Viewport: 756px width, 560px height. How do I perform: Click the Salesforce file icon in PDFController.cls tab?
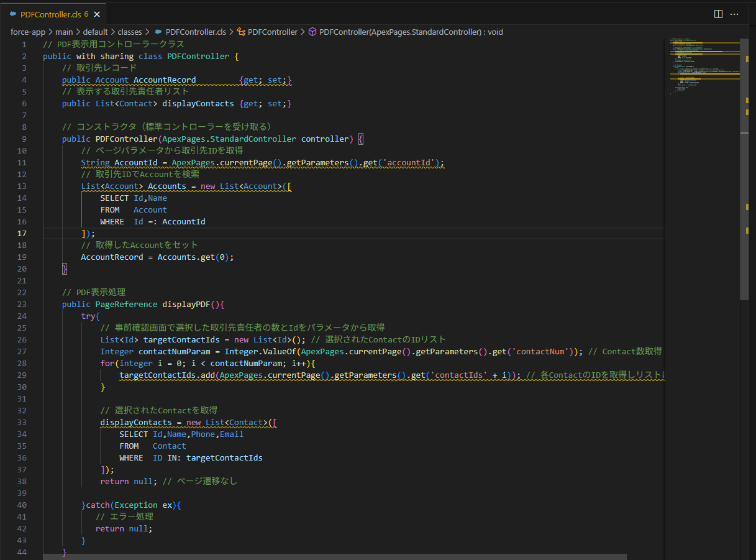(12, 14)
